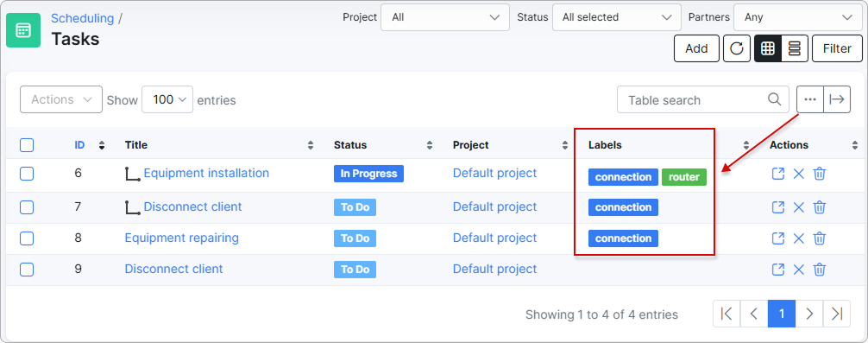The width and height of the screenshot is (868, 343).
Task: Sort the table by the ID column
Action: coord(79,145)
